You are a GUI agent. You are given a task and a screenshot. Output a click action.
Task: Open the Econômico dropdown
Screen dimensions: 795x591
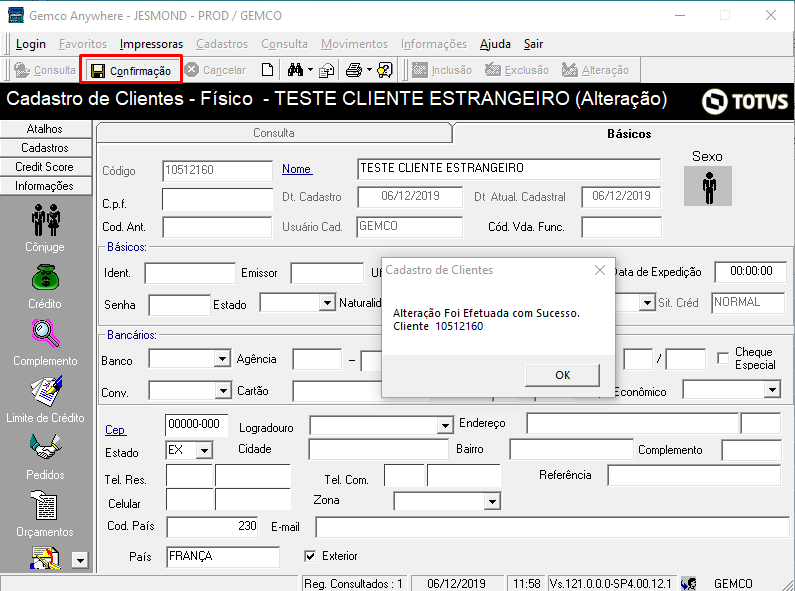(x=772, y=389)
